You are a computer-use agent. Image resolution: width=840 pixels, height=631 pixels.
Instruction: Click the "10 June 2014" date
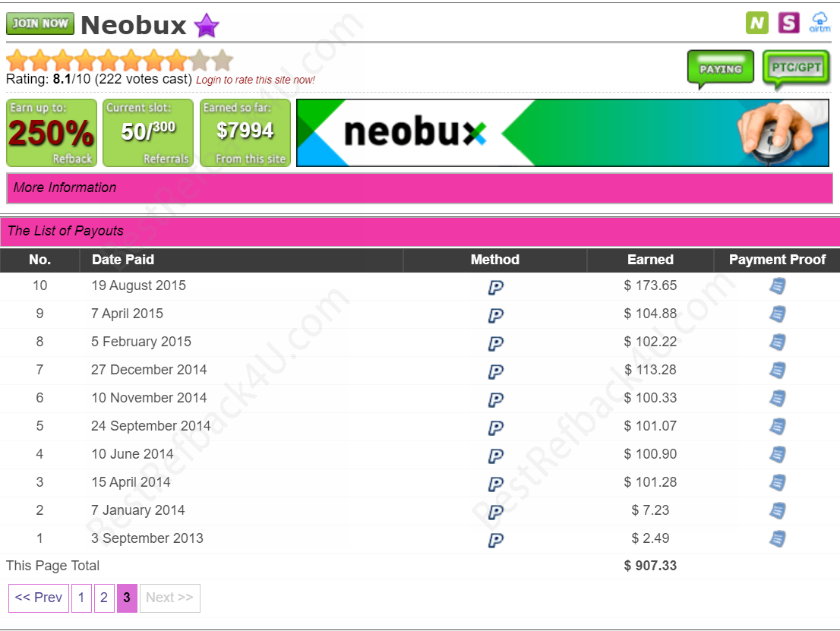[x=132, y=454]
